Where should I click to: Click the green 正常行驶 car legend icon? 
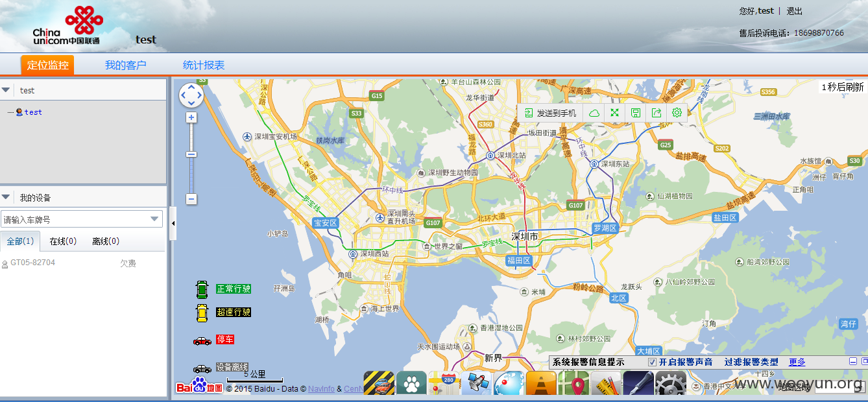pyautogui.click(x=202, y=289)
